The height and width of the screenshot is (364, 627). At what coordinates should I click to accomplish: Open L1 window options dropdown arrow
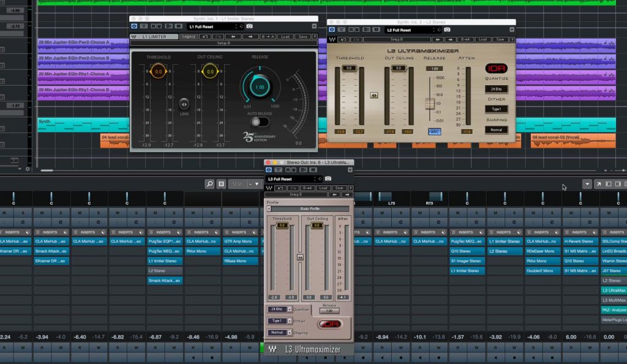(314, 26)
